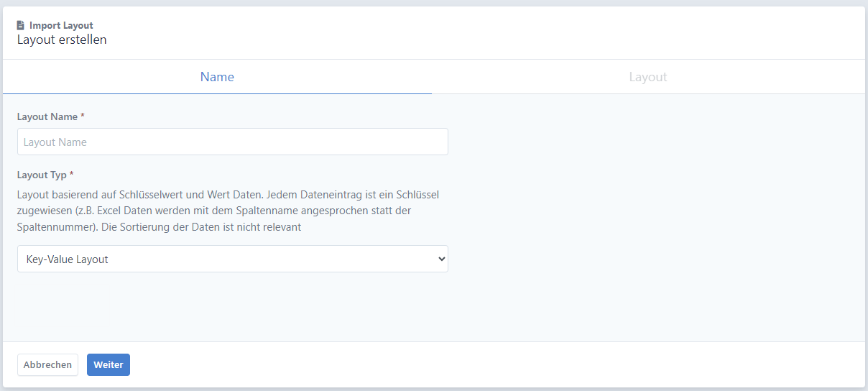Screen dimensions: 868x391
Task: Click the red asterisk after Layout Name
Action: (x=83, y=116)
